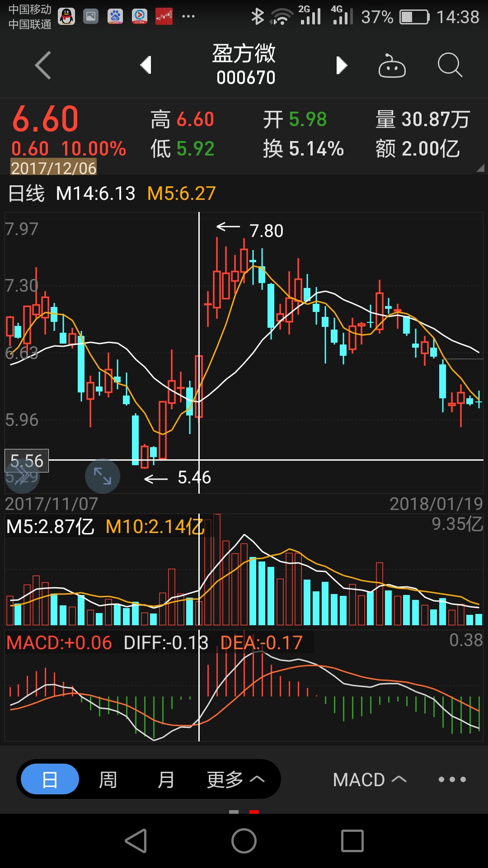Open QQ notification in status bar
The image size is (488, 868).
66,17
